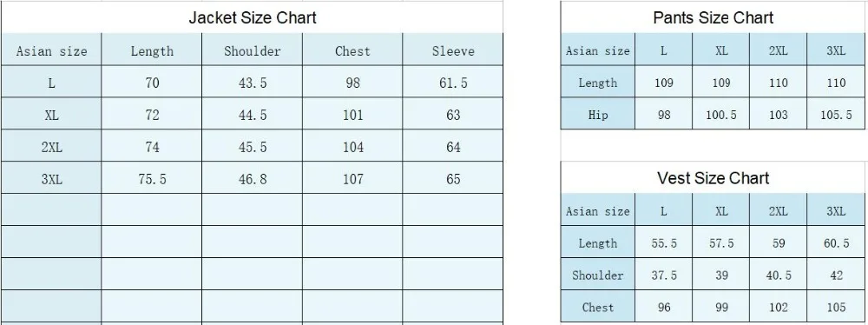Click the jacket Shoulder column header
The height and width of the screenshot is (325, 868).
252,50
